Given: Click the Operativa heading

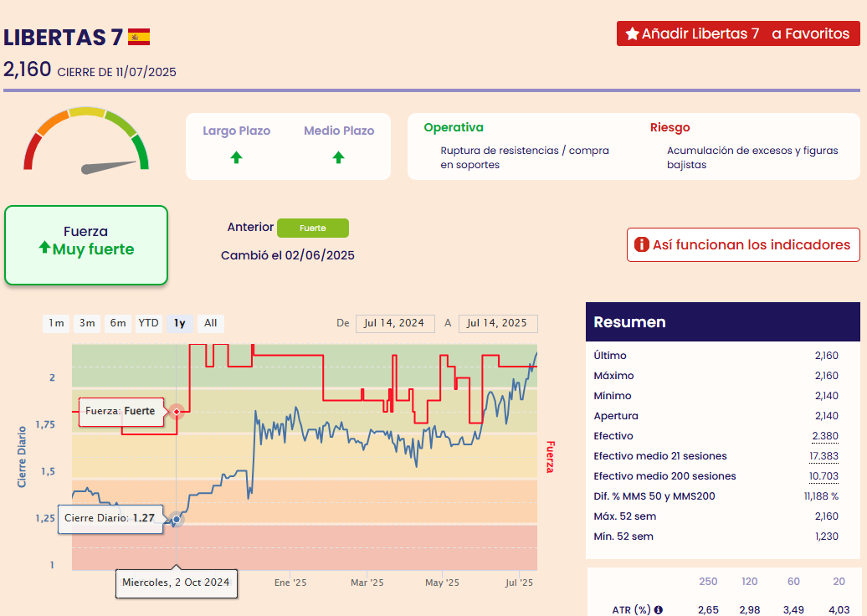Looking at the screenshot, I should click(454, 127).
